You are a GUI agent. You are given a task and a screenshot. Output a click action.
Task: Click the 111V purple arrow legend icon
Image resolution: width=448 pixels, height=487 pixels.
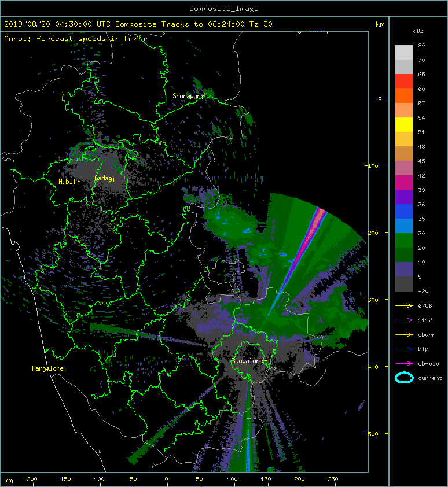point(404,320)
